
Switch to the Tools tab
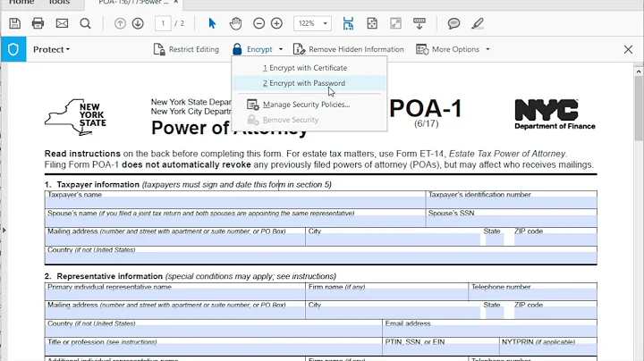click(x=59, y=3)
